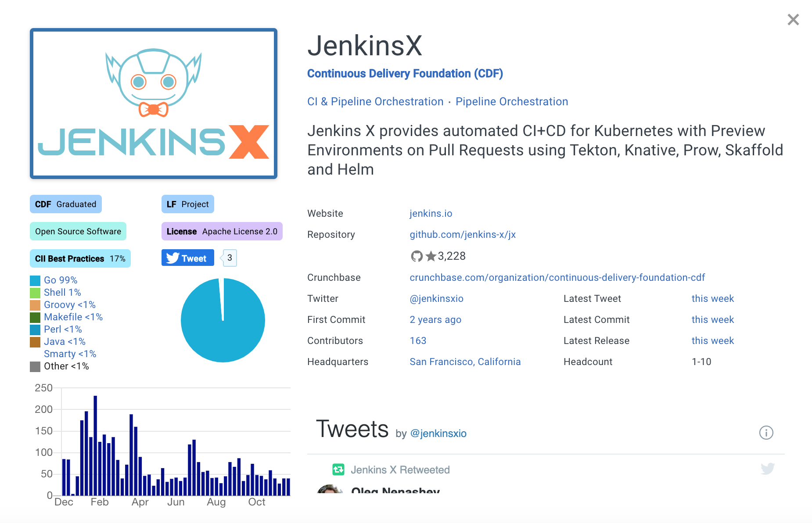Click the Twitter bird Tweet button
The height and width of the screenshot is (523, 812).
pos(187,258)
